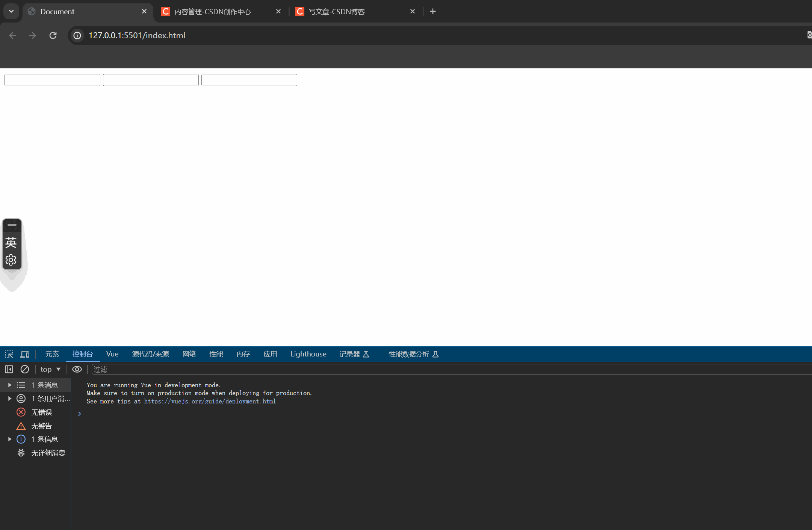Click the Console panel icon

[x=82, y=354]
